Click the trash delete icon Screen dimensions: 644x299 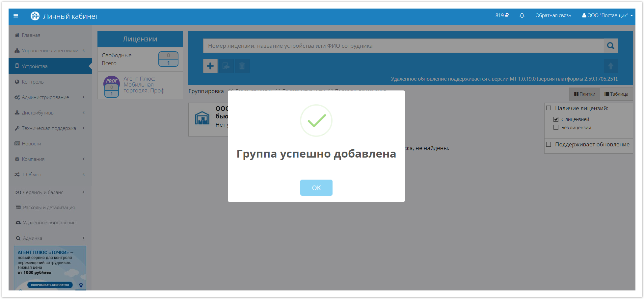click(242, 66)
